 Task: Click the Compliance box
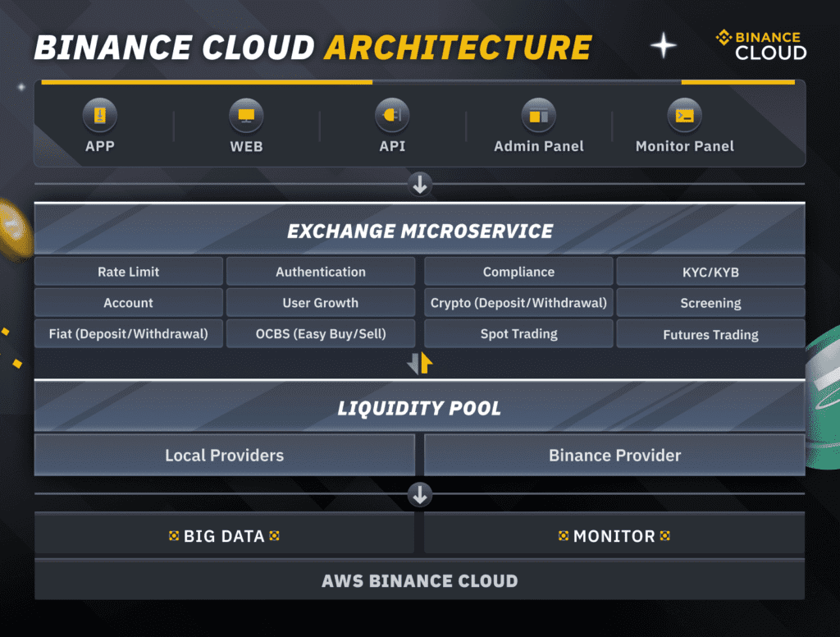(x=518, y=272)
